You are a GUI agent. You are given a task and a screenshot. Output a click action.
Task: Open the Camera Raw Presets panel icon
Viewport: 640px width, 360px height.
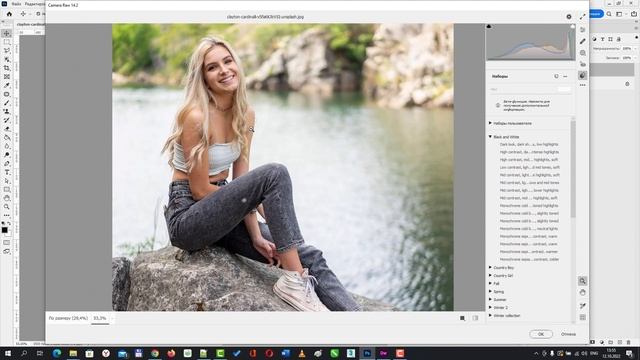click(x=582, y=76)
